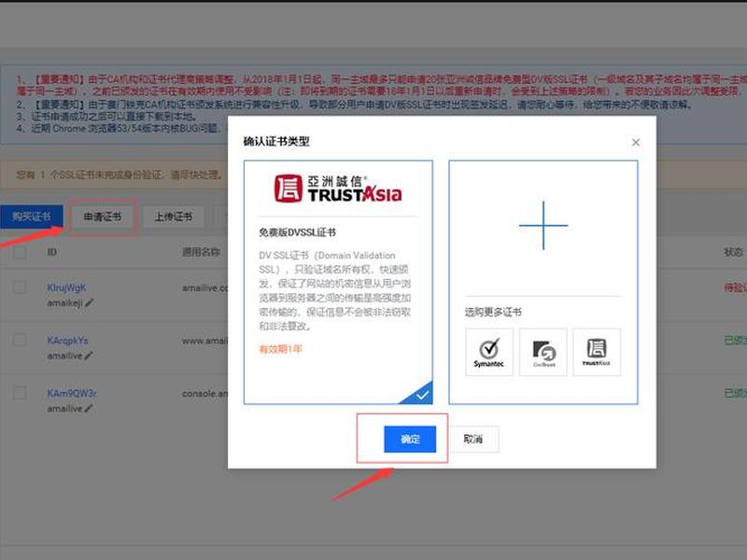Toggle the select-all checkbox in table header
The height and width of the screenshot is (560, 747).
(20, 252)
